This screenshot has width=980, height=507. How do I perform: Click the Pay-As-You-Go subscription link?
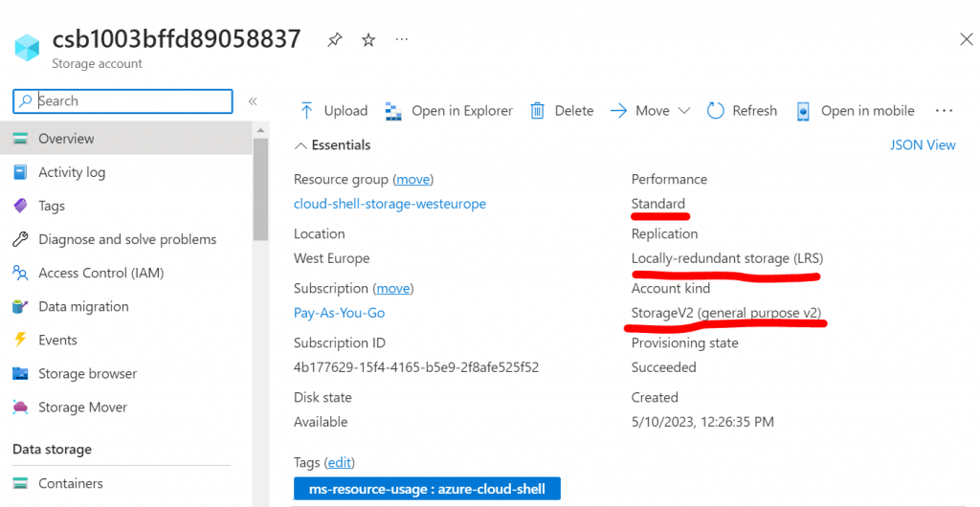339,313
